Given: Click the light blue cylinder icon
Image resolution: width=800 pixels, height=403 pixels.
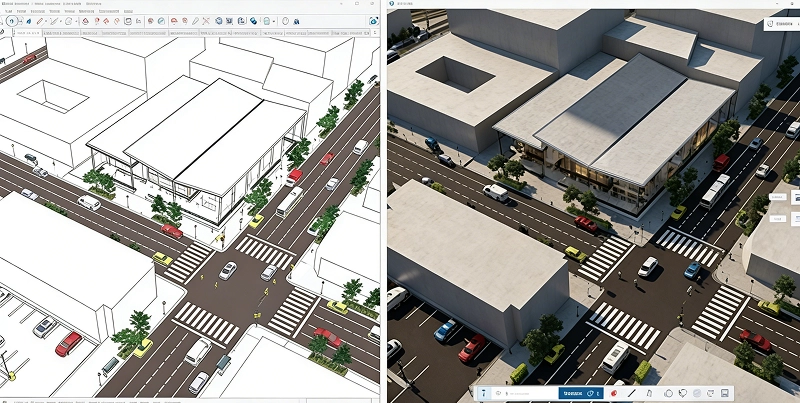Looking at the screenshot, I should pos(266,21).
